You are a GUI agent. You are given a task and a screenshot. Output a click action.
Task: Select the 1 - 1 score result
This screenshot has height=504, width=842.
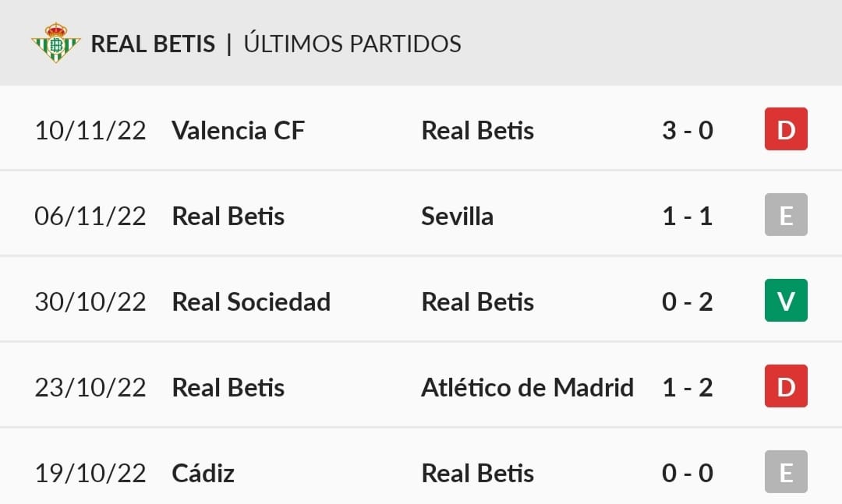tap(688, 217)
